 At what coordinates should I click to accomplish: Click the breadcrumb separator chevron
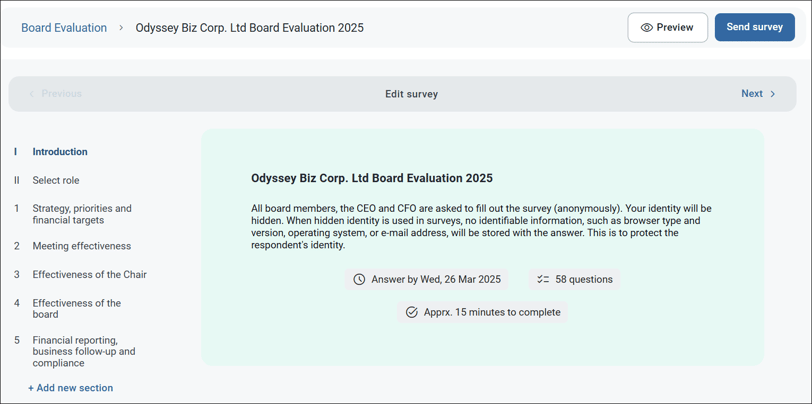(x=121, y=28)
